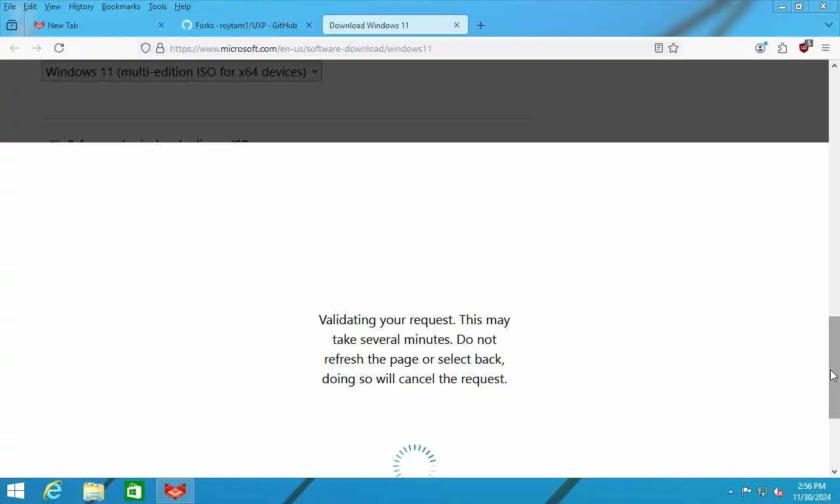Open the Edit menu
The height and width of the screenshot is (504, 840).
click(30, 7)
